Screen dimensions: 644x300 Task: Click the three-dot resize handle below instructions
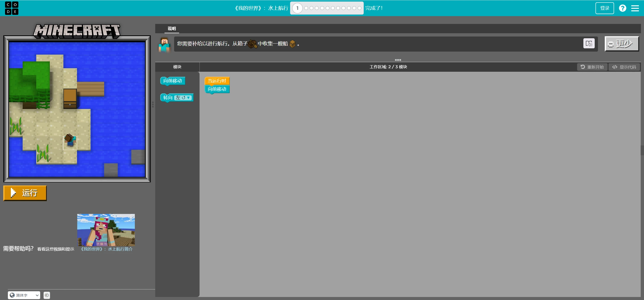[398, 60]
